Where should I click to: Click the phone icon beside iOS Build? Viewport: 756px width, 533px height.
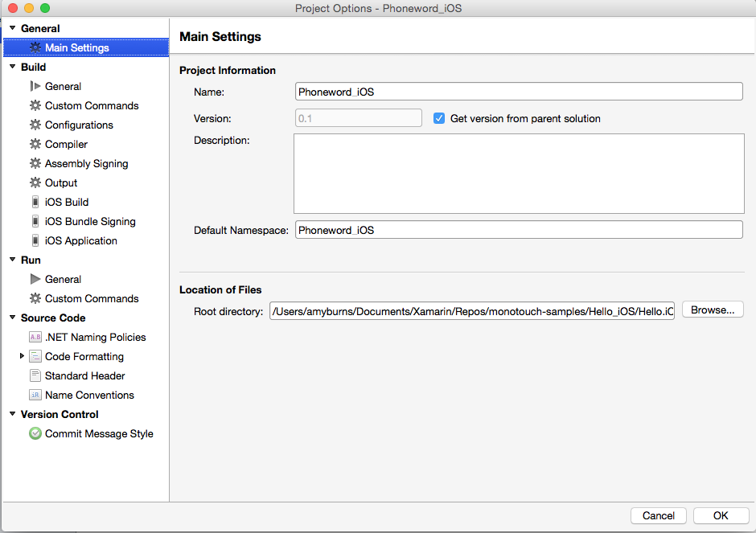[35, 202]
